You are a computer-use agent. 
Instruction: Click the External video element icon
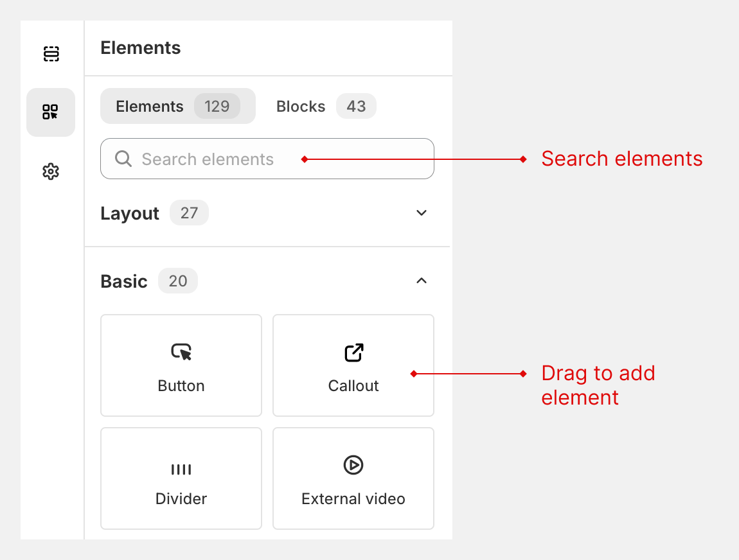353,465
